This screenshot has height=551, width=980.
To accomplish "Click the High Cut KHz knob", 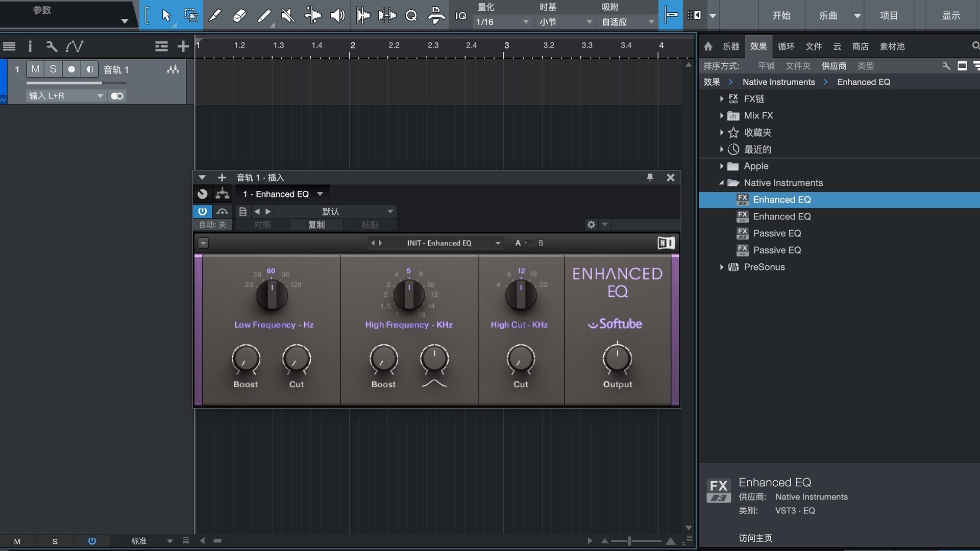I will point(521,295).
